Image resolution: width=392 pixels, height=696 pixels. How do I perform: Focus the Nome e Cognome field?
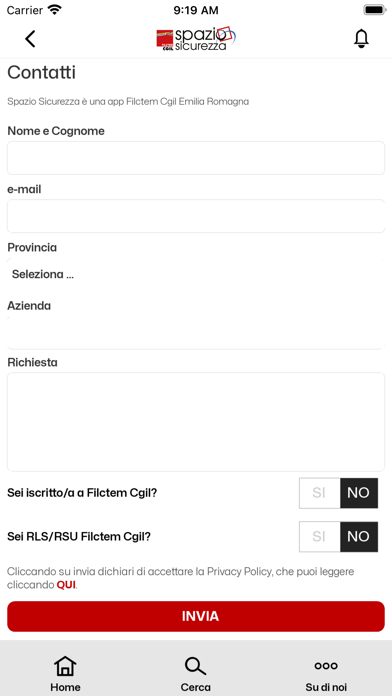click(196, 158)
